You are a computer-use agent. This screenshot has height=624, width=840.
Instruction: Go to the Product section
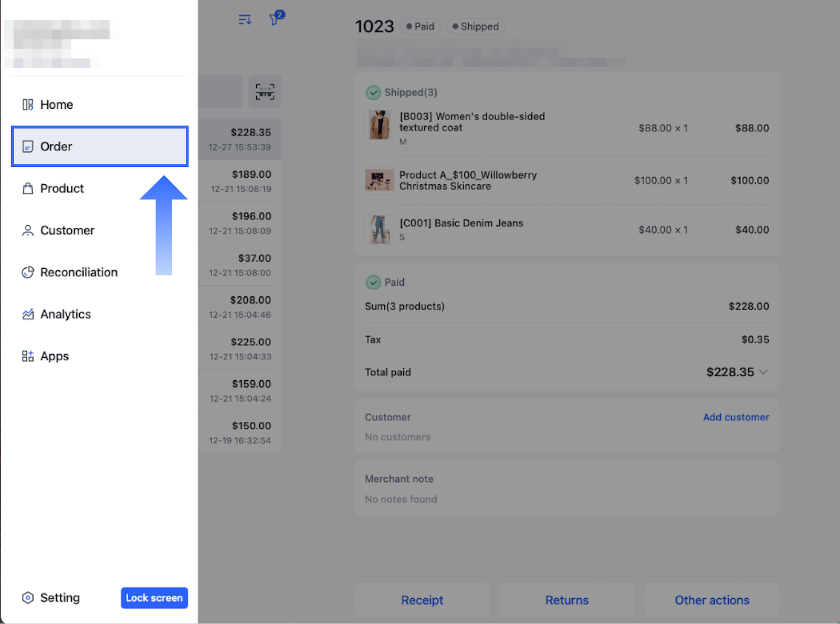pos(100,189)
